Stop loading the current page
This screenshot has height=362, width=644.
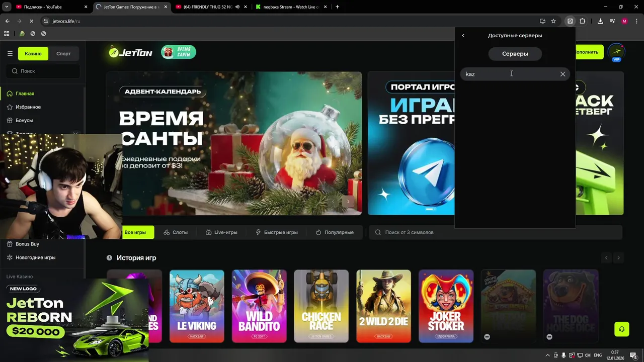coord(31,21)
